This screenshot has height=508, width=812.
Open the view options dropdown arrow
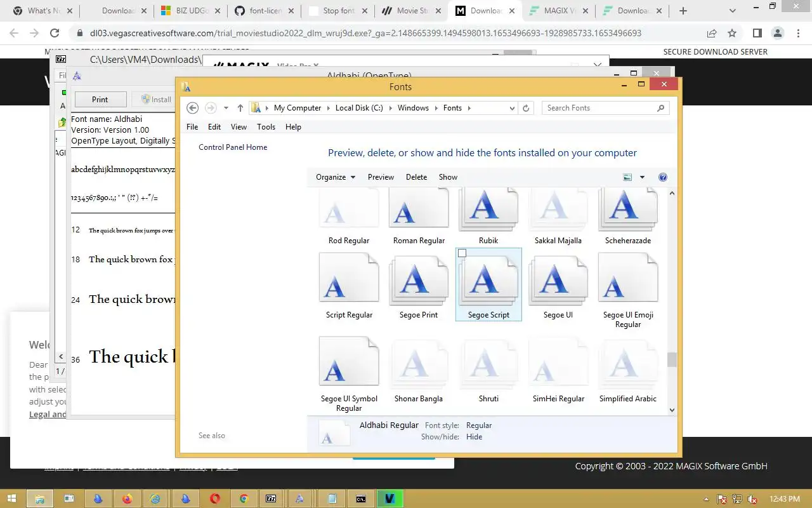click(x=642, y=177)
